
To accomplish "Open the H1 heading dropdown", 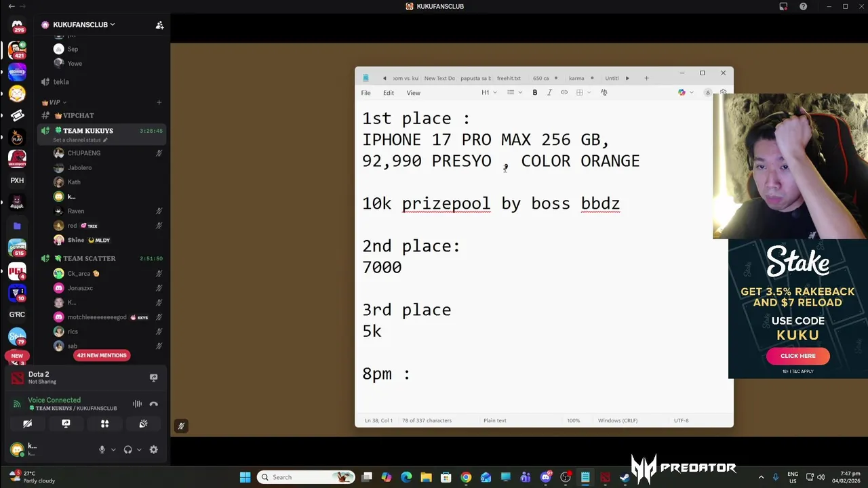I will coord(489,92).
